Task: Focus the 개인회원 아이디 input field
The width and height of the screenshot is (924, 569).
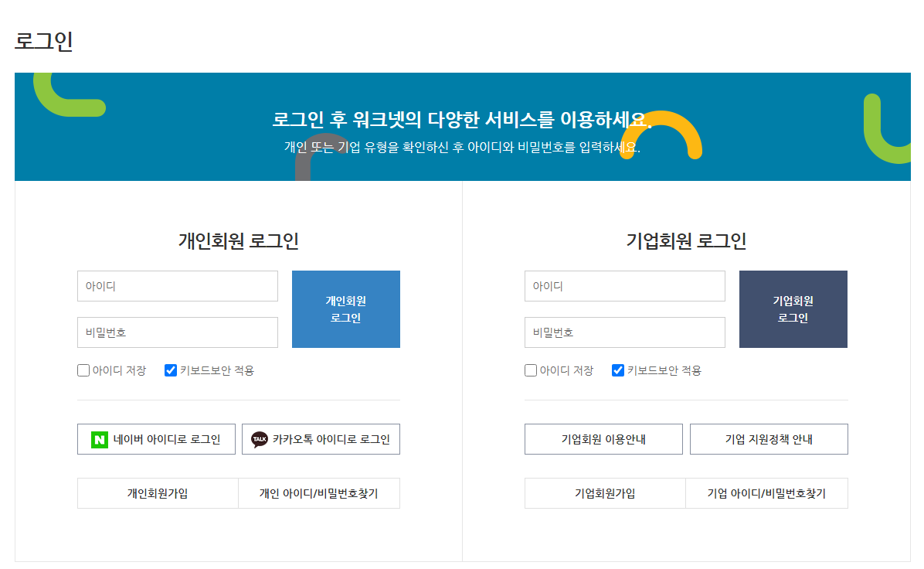Action: 178,286
